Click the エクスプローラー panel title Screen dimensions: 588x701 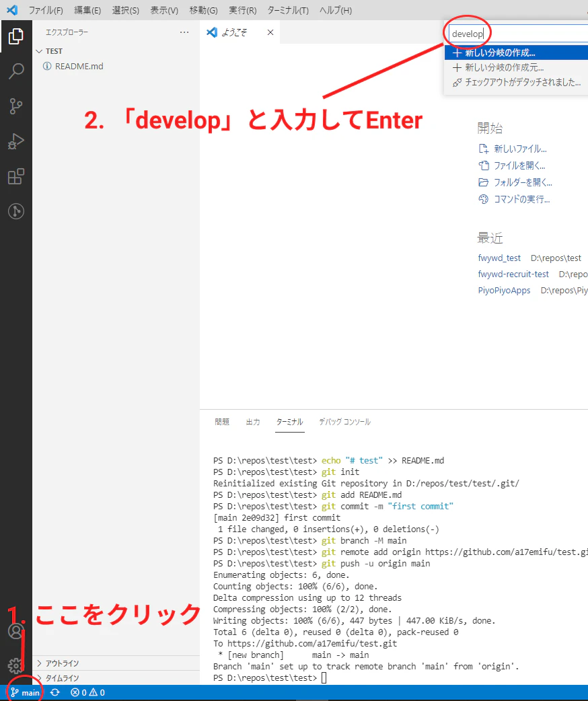(67, 32)
